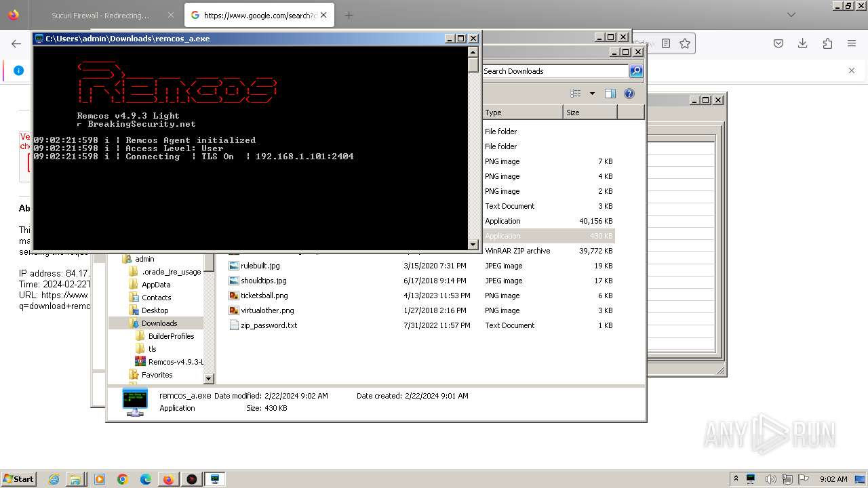Click remcos_a.exe details pane icon
The width and height of the screenshot is (868, 488).
point(135,402)
